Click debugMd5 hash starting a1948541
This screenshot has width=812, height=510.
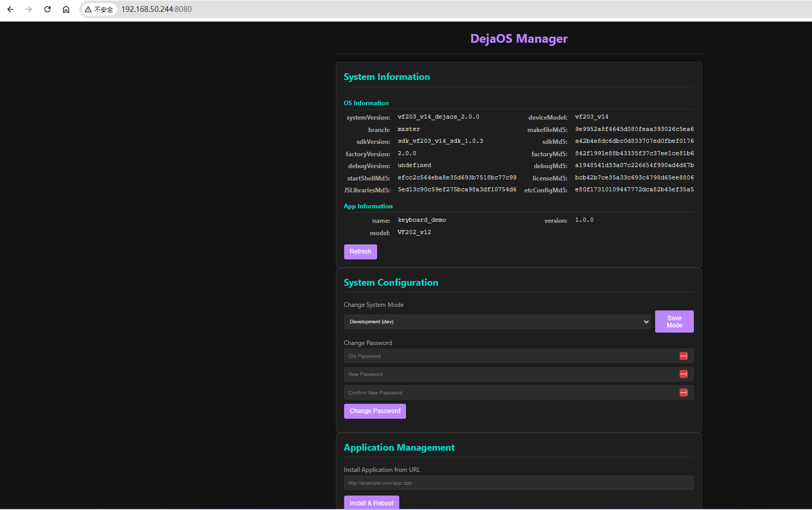pos(635,166)
